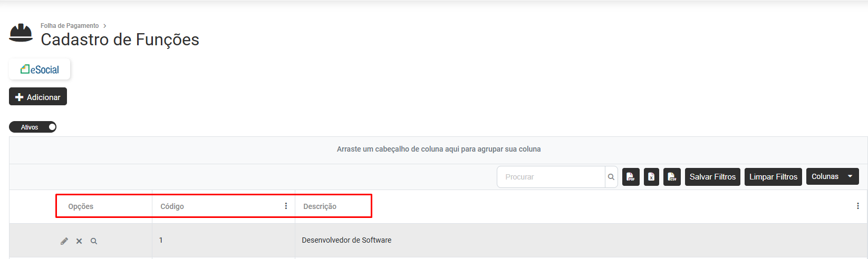Image resolution: width=868 pixels, height=259 pixels.
Task: View details of Desenvolvedor de Software row
Action: (94, 241)
